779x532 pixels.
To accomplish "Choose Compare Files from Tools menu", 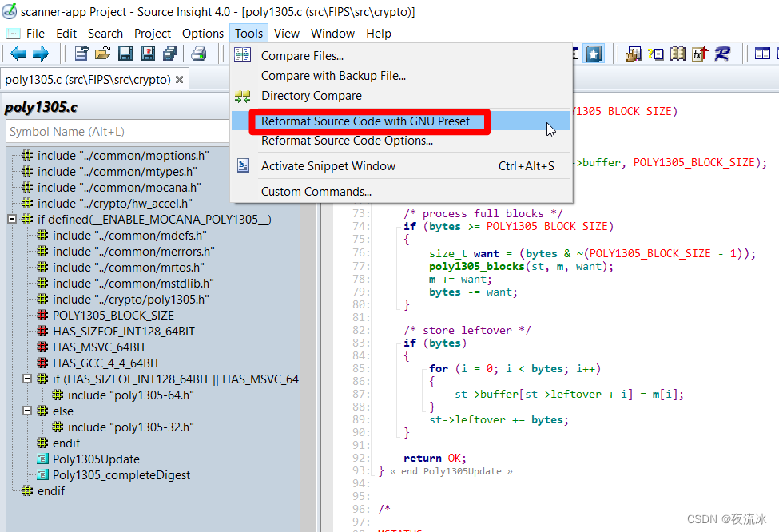I will pos(401,56).
